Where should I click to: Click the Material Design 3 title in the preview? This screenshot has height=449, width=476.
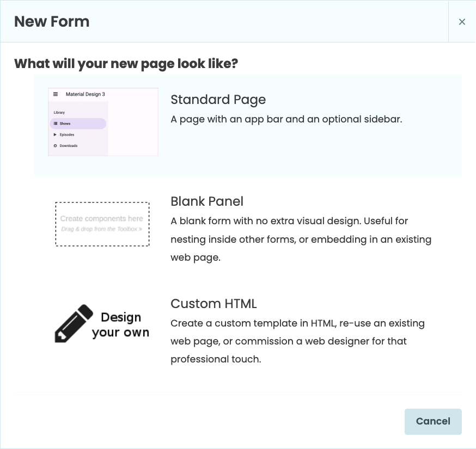point(85,94)
